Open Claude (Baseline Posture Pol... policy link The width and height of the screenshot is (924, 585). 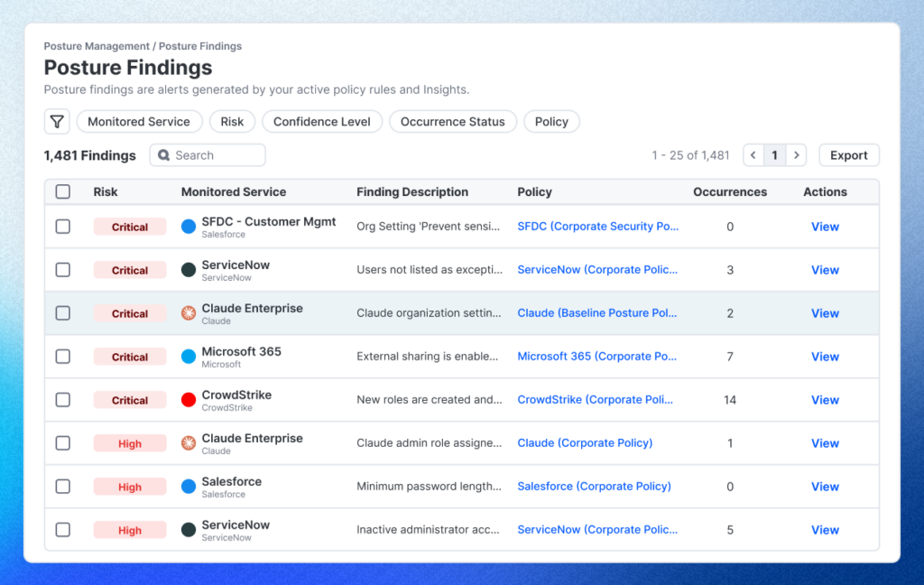597,313
